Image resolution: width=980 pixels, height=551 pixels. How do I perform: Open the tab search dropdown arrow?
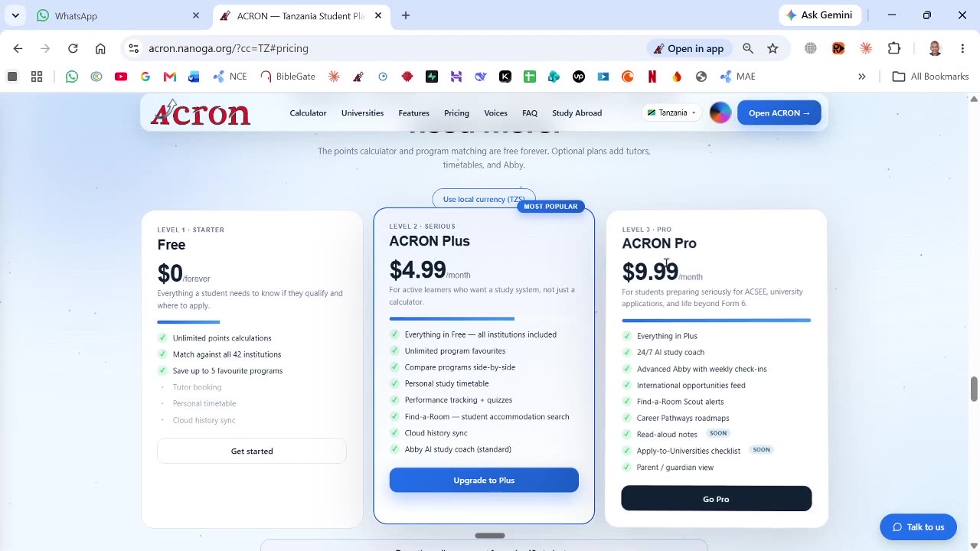15,15
